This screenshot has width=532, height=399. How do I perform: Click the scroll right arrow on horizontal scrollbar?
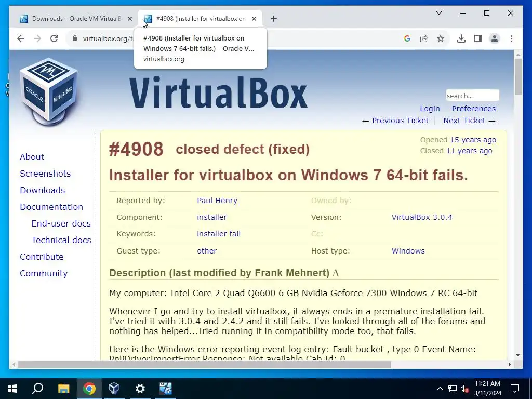pos(509,364)
